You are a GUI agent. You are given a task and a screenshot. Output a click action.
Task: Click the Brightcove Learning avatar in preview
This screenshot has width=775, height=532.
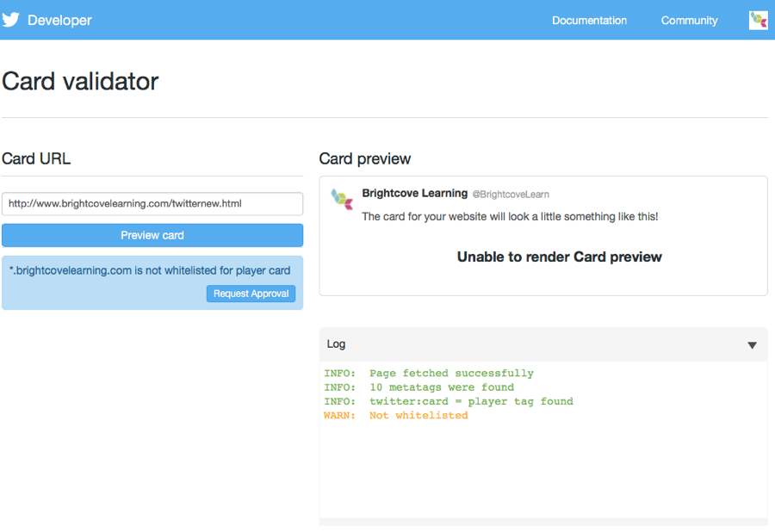click(342, 199)
